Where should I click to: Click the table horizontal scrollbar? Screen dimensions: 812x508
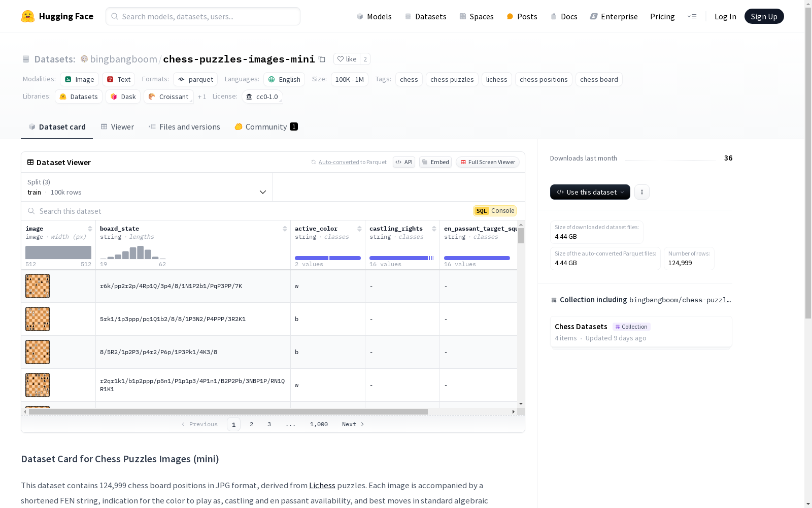(x=228, y=411)
